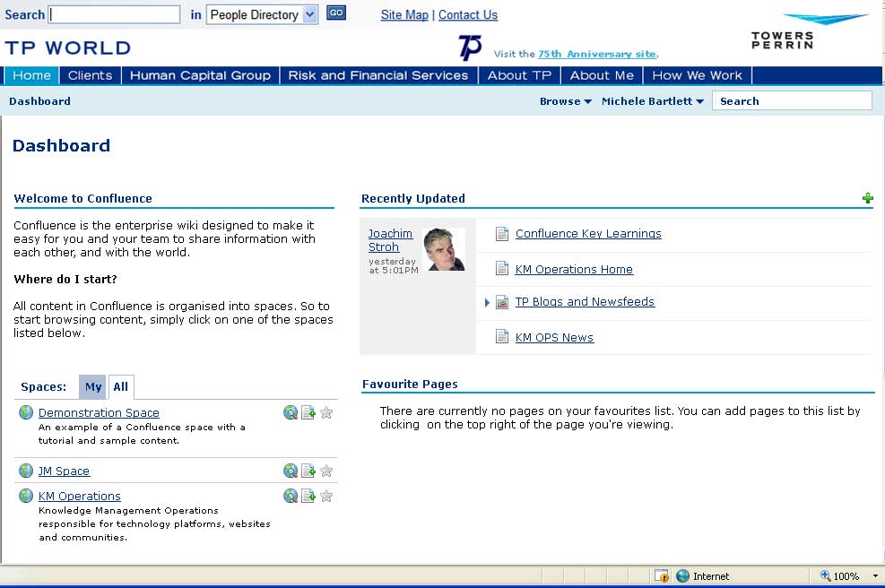This screenshot has width=885, height=588.
Task: Star KM Operations as a favourite
Action: (326, 496)
